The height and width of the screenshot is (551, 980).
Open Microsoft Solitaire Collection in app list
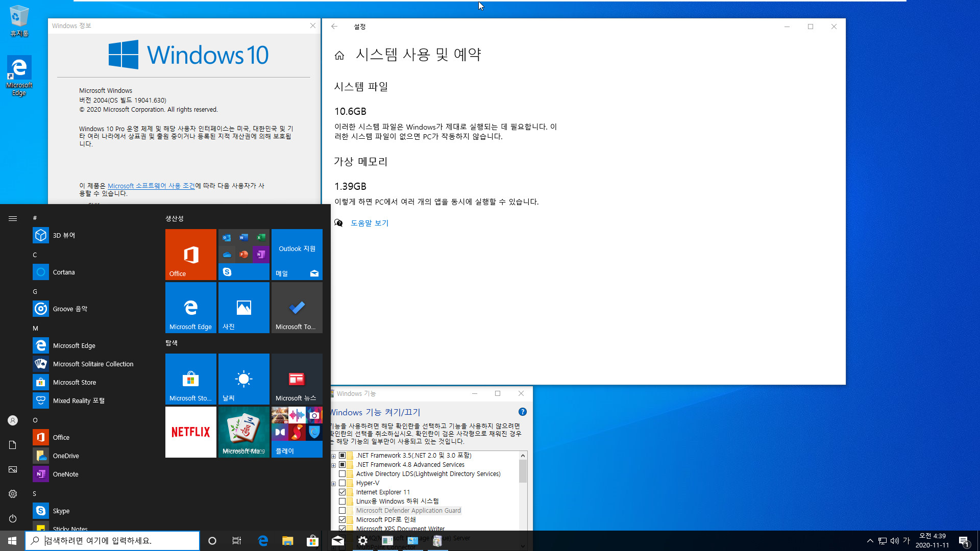click(92, 364)
